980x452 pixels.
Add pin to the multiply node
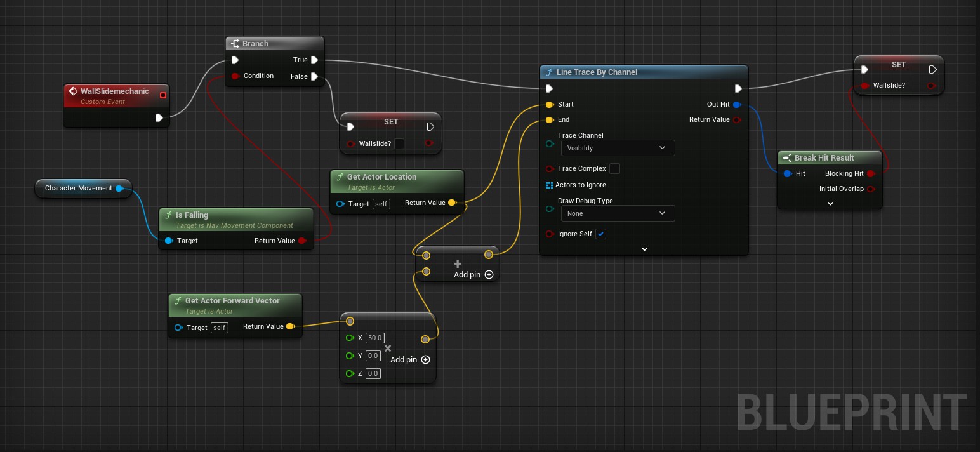(x=425, y=360)
